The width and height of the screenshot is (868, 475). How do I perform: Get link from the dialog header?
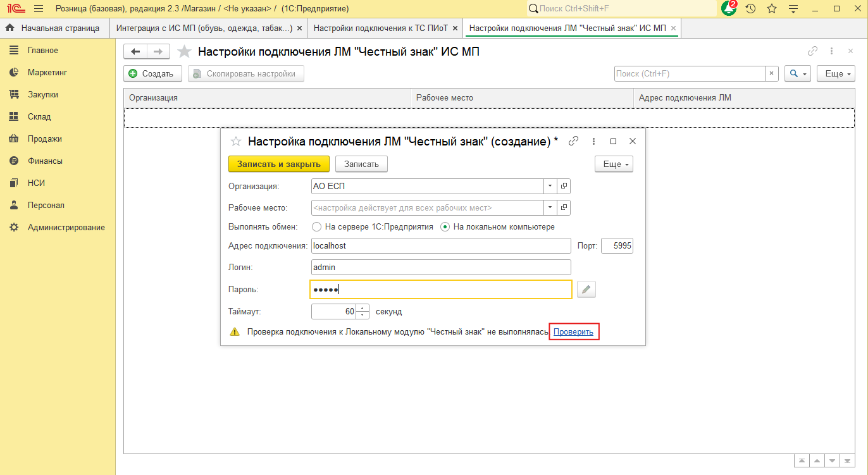coord(574,142)
